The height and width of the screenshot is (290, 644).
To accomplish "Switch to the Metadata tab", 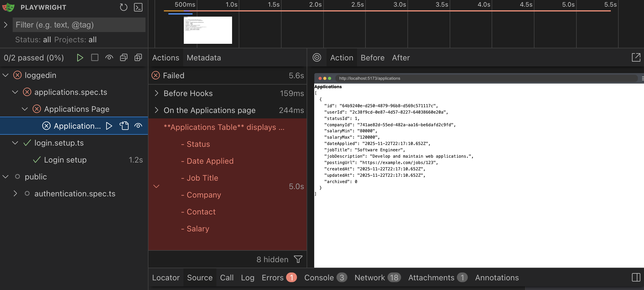I will (204, 58).
